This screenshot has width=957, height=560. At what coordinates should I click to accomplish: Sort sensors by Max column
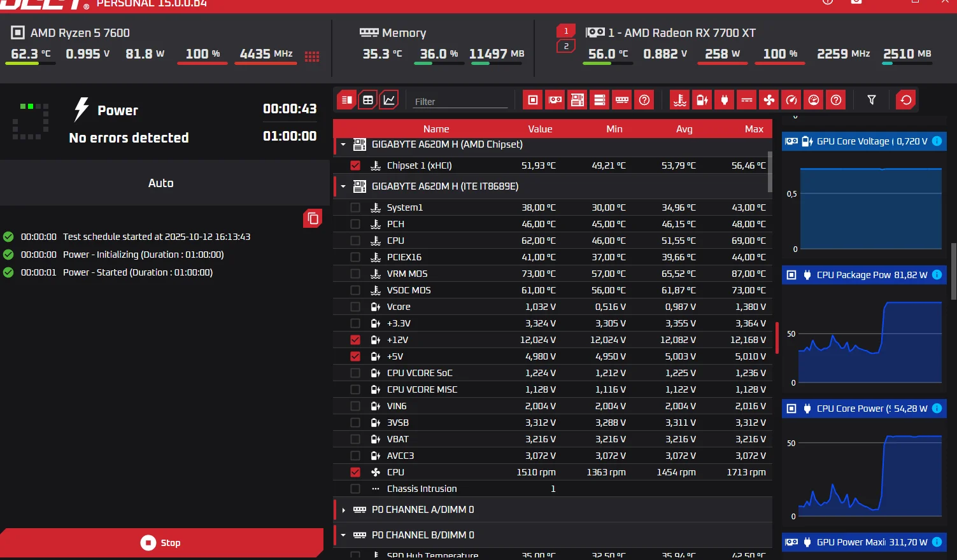[755, 129]
